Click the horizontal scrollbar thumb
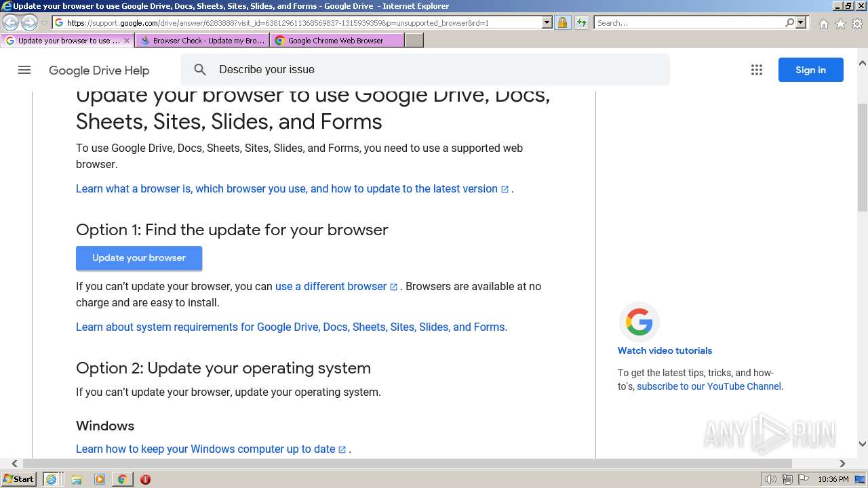Image resolution: width=868 pixels, height=488 pixels. [408, 464]
